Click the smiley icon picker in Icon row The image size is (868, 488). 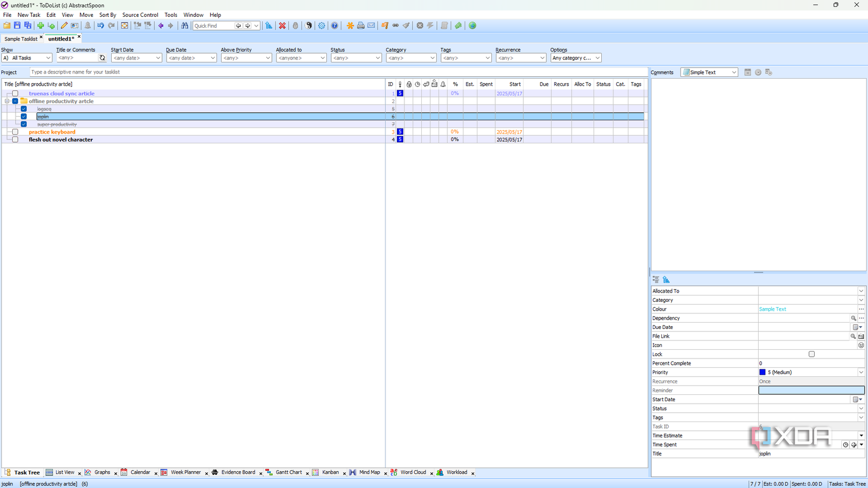point(861,345)
